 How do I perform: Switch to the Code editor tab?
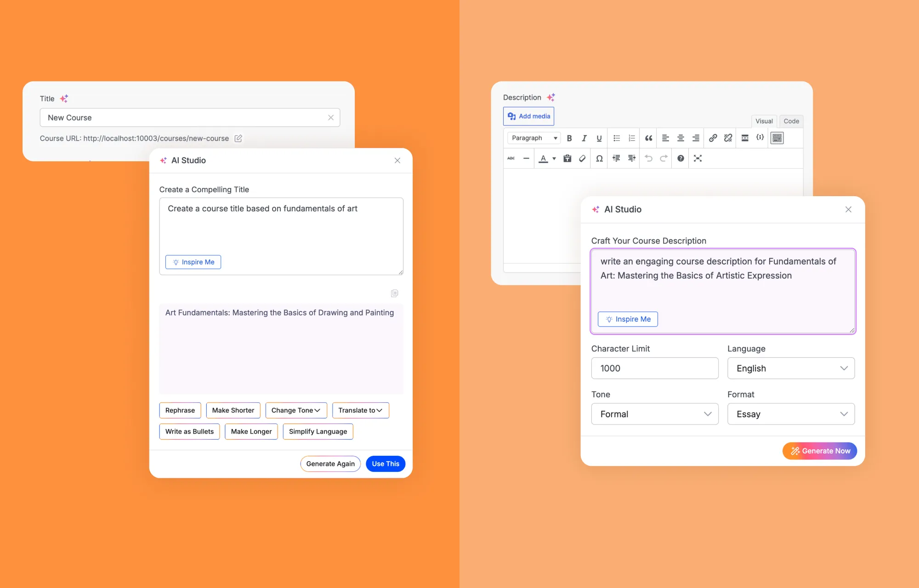coord(791,121)
